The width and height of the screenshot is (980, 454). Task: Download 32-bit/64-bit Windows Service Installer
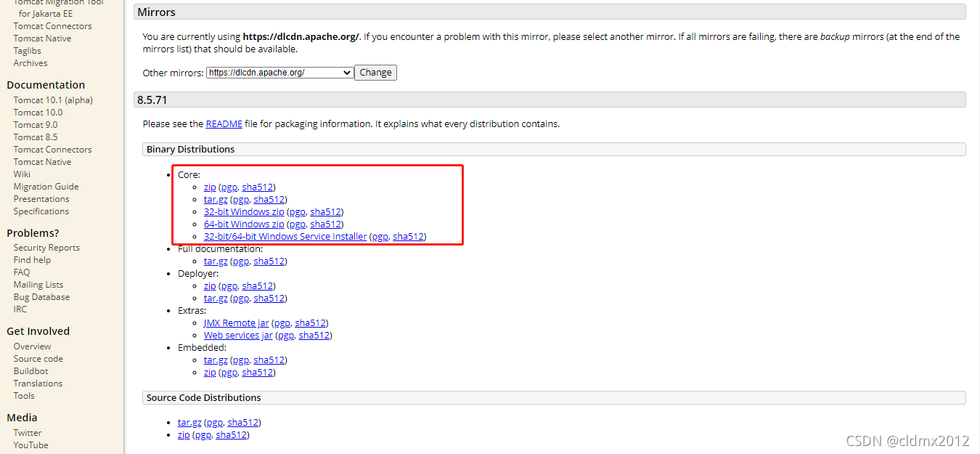coord(285,237)
